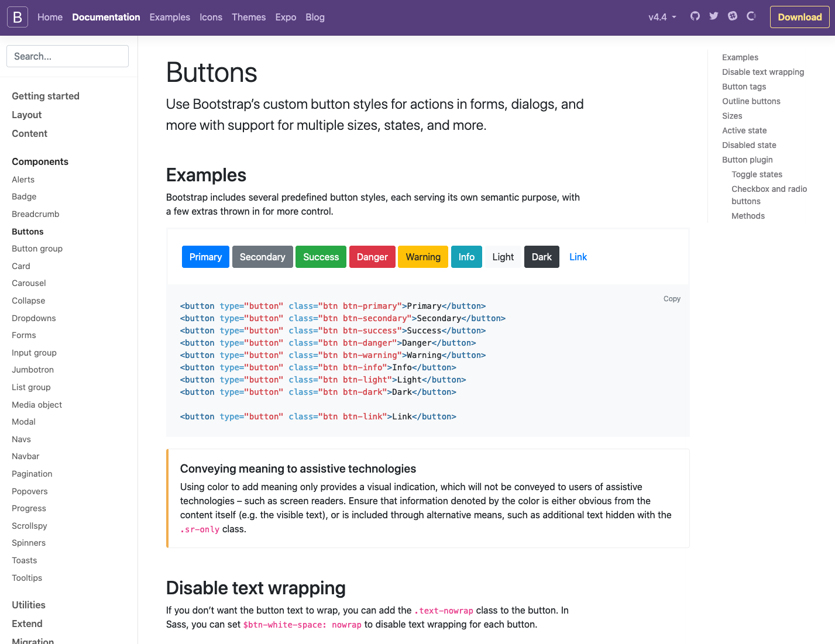This screenshot has height=644, width=835.
Task: Open Carousel in sidebar
Action: pyautogui.click(x=29, y=283)
